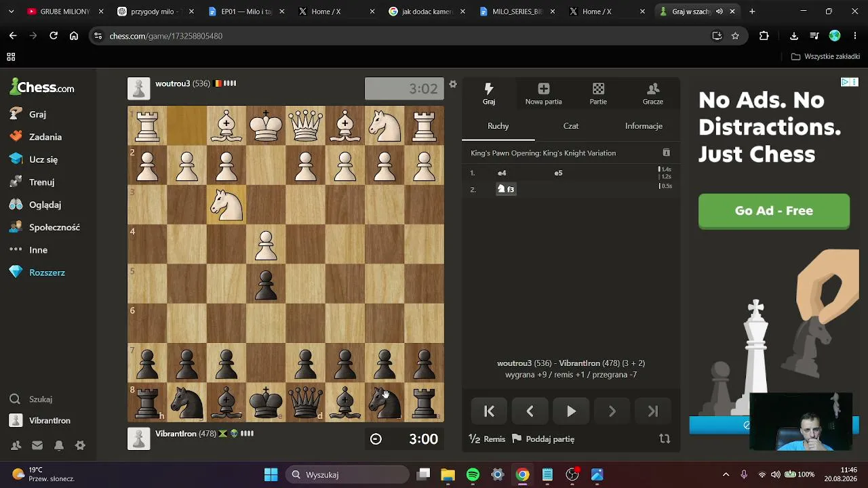Click opponent name woutrou3 above the board
868x488 pixels.
pyautogui.click(x=173, y=84)
